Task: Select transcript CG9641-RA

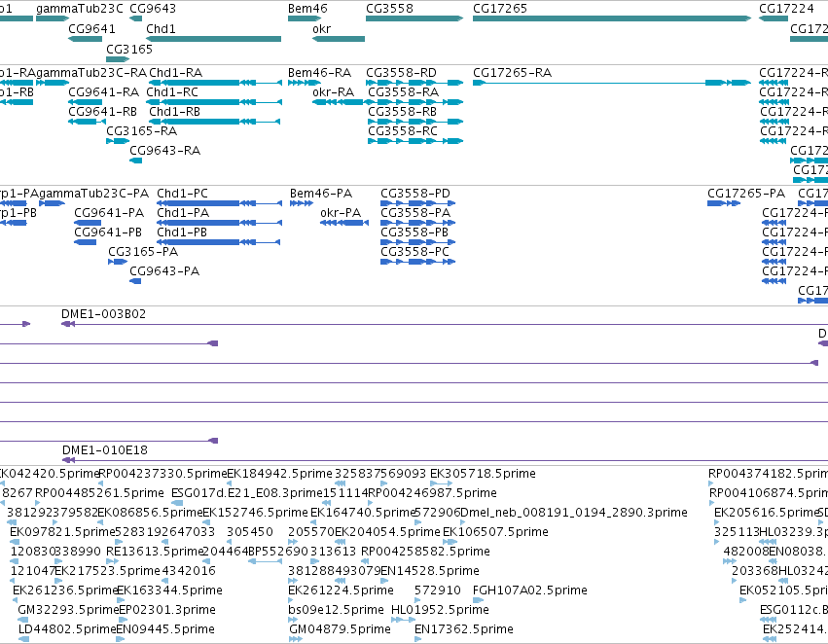Action: 85,102
